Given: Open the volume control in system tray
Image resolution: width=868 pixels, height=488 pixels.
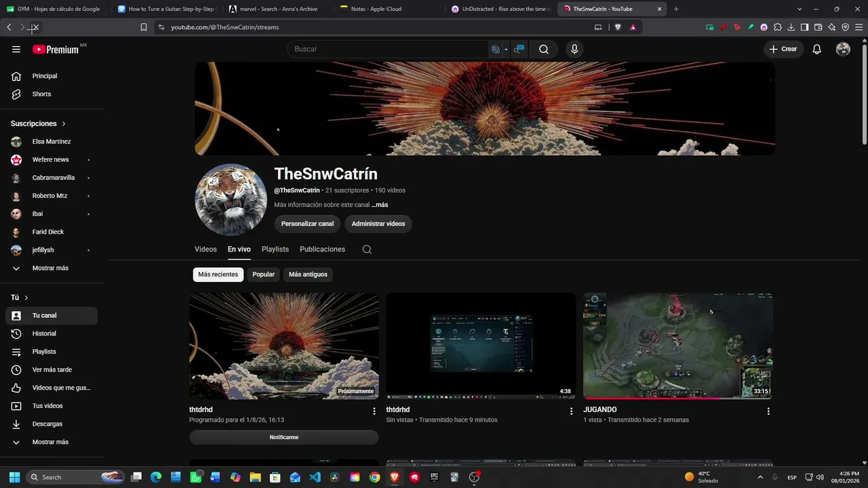Looking at the screenshot, I should (820, 477).
